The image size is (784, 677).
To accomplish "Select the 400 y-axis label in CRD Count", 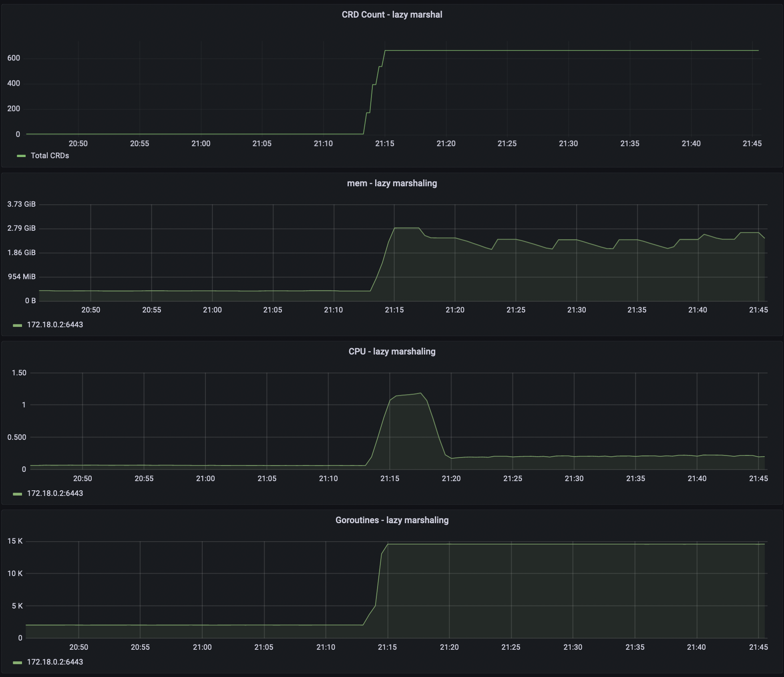I will [x=14, y=83].
